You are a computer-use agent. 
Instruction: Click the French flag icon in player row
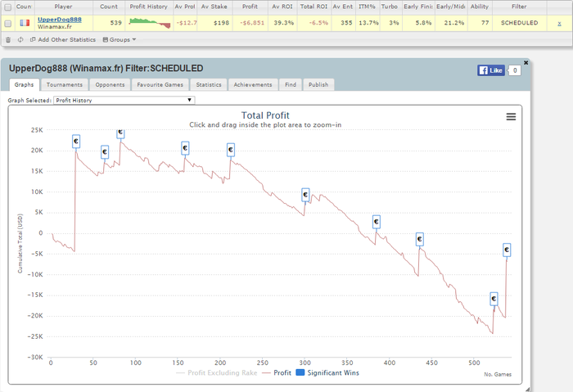(25, 23)
